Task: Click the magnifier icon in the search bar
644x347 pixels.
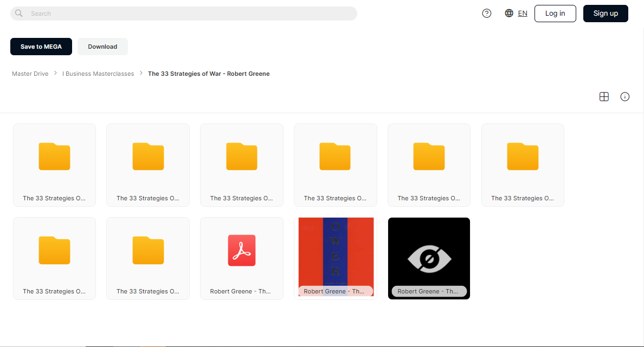Action: coord(19,13)
